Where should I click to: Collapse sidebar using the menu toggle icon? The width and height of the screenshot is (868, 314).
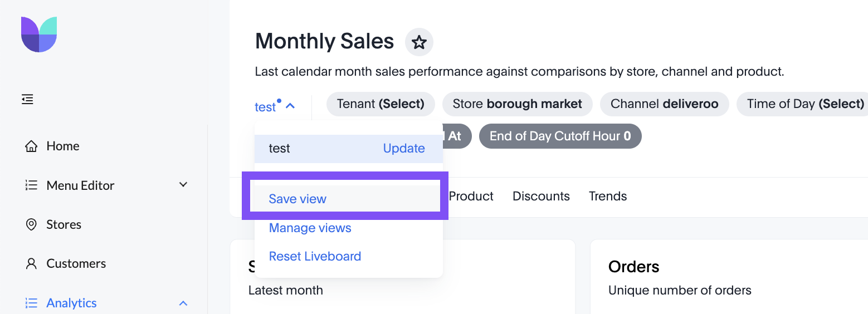coord(27,100)
